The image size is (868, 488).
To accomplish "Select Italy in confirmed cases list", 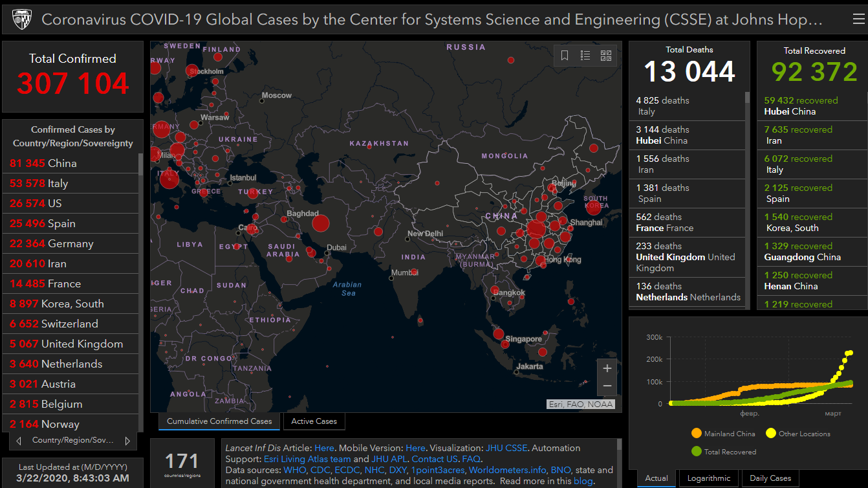I will point(39,183).
